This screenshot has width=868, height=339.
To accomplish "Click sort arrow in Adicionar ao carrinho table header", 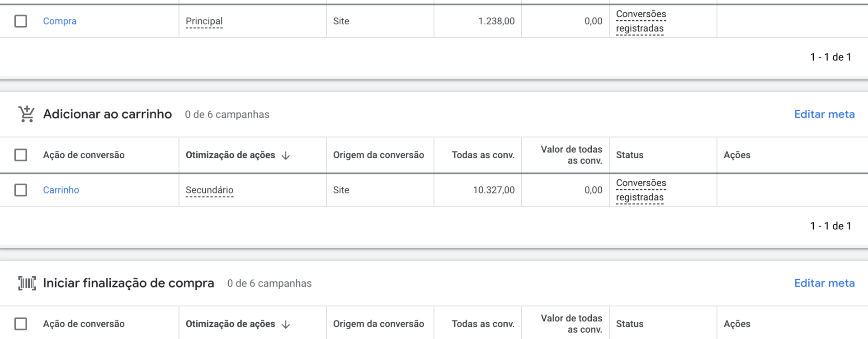I will (x=286, y=155).
